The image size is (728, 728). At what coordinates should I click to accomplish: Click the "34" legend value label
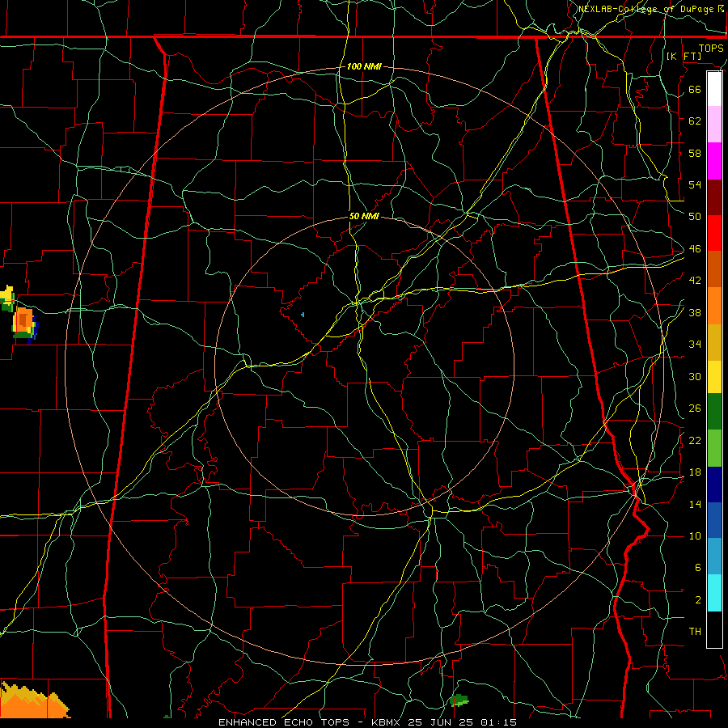pos(695,344)
